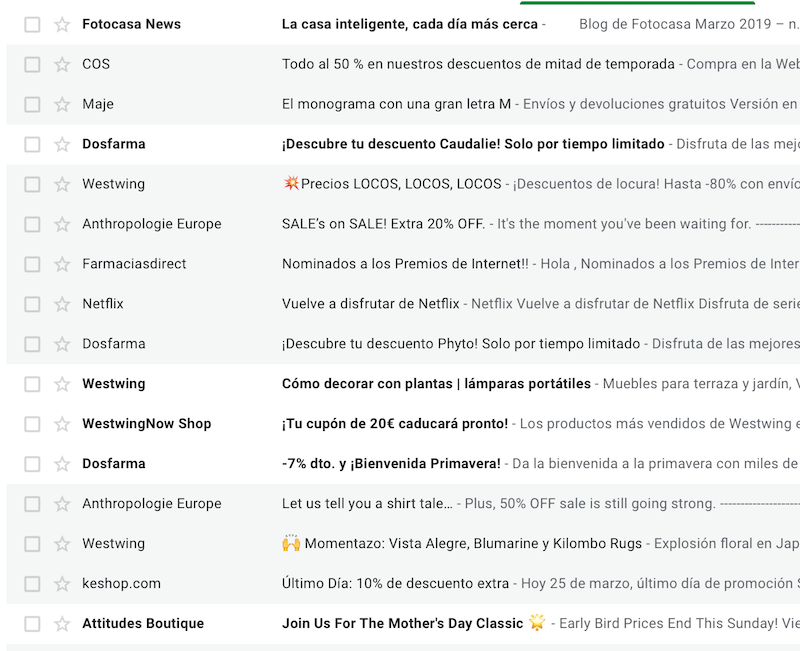Star the Dosfarma Caudalie discount email
Viewport: 800px width, 651px height.
click(x=62, y=144)
